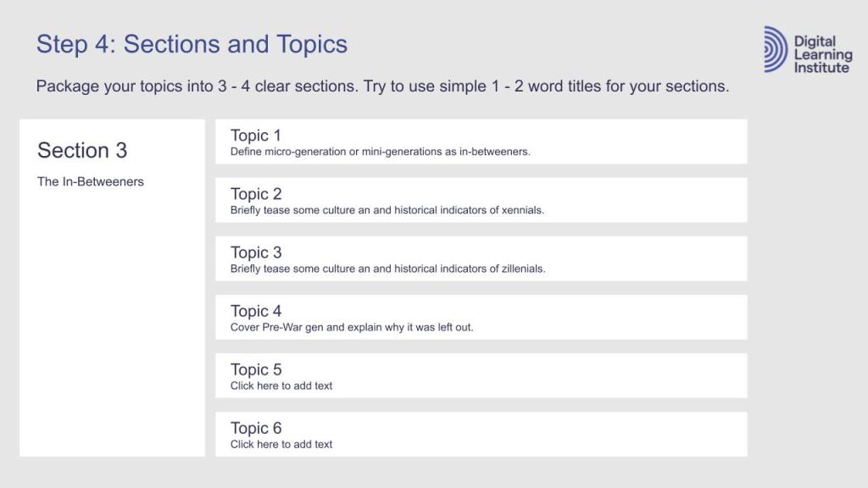The image size is (868, 488).
Task: Click the empty area below The In-Betweeners
Action: click(112, 322)
